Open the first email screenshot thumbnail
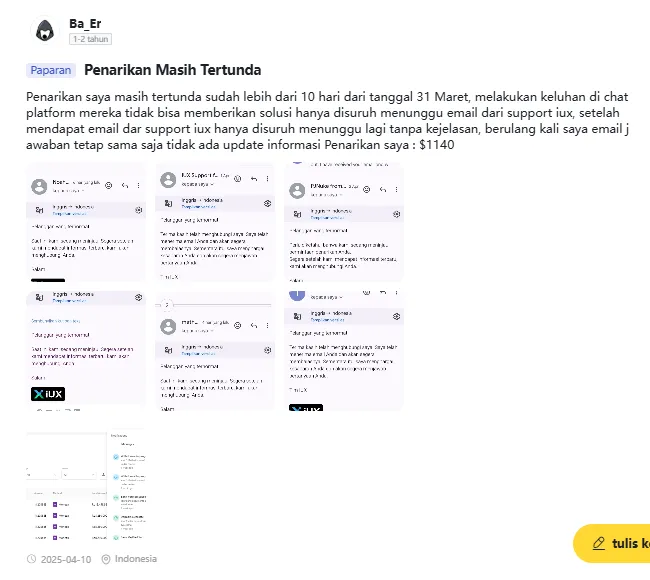650x580 pixels. point(86,223)
